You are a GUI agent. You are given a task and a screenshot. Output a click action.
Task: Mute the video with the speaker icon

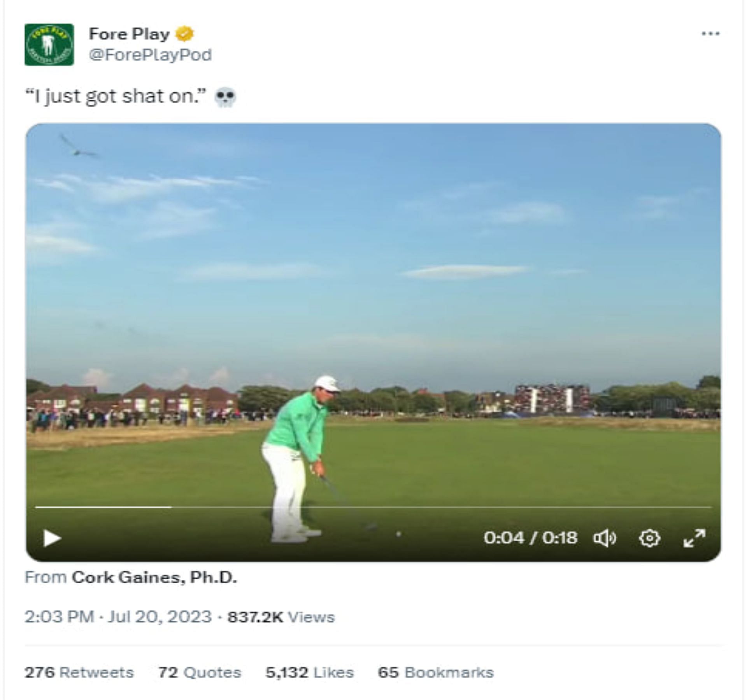pos(605,539)
